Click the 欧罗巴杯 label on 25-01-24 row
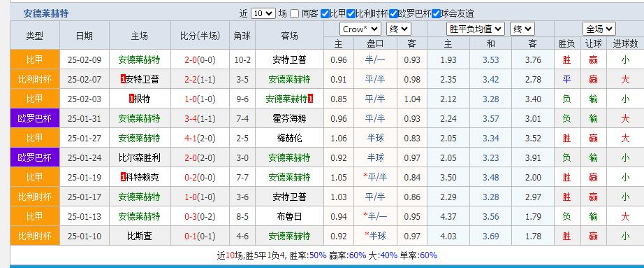This screenshot has height=268, width=644. point(35,157)
